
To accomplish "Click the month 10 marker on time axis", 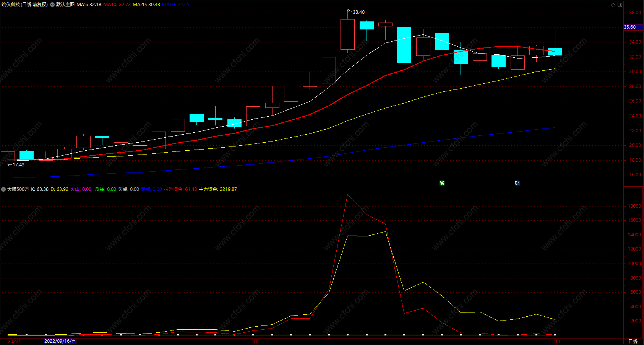I will tap(256, 342).
